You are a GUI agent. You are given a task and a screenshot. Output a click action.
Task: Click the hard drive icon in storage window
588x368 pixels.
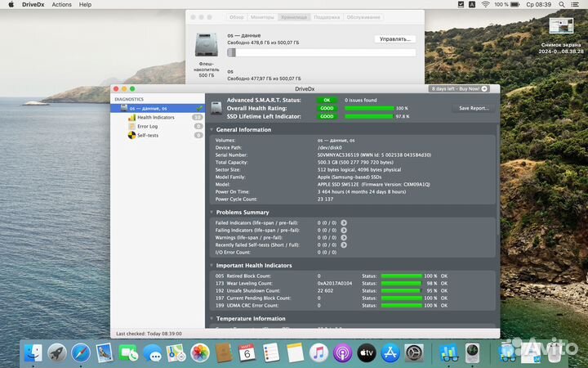pyautogui.click(x=207, y=45)
